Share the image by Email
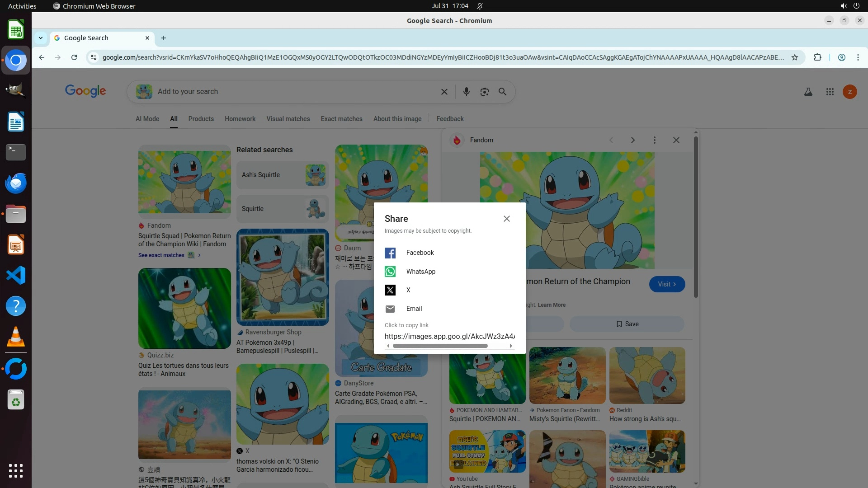 coord(390,309)
